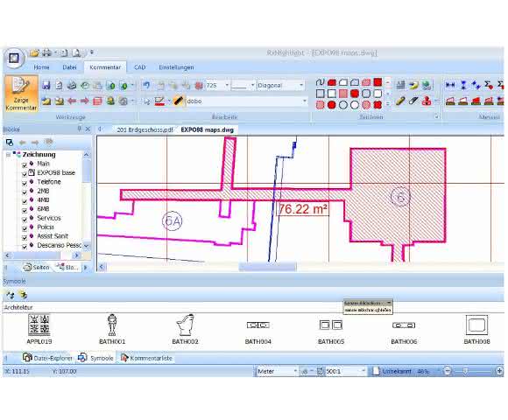508x420 pixels.
Task: Click the right red arrow icon in Werkzeuge
Action: pos(85,101)
